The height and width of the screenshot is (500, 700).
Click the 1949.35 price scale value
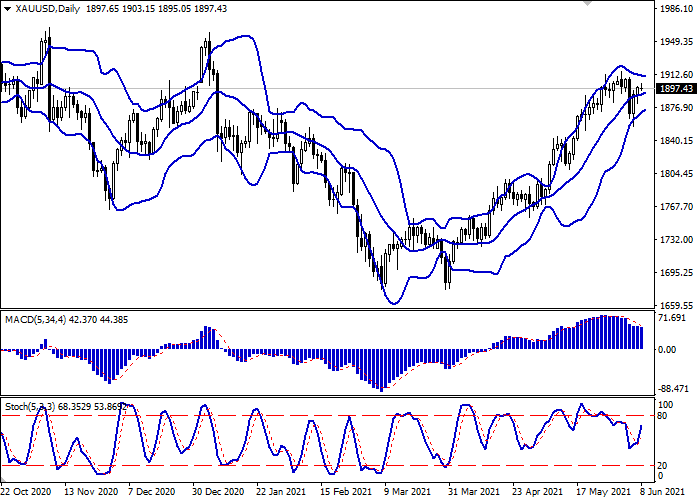[676, 42]
